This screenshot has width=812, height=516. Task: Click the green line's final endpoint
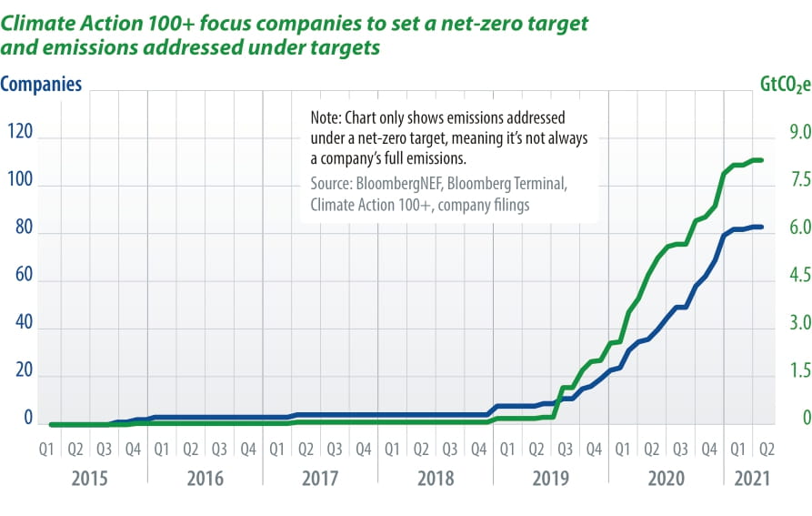760,160
